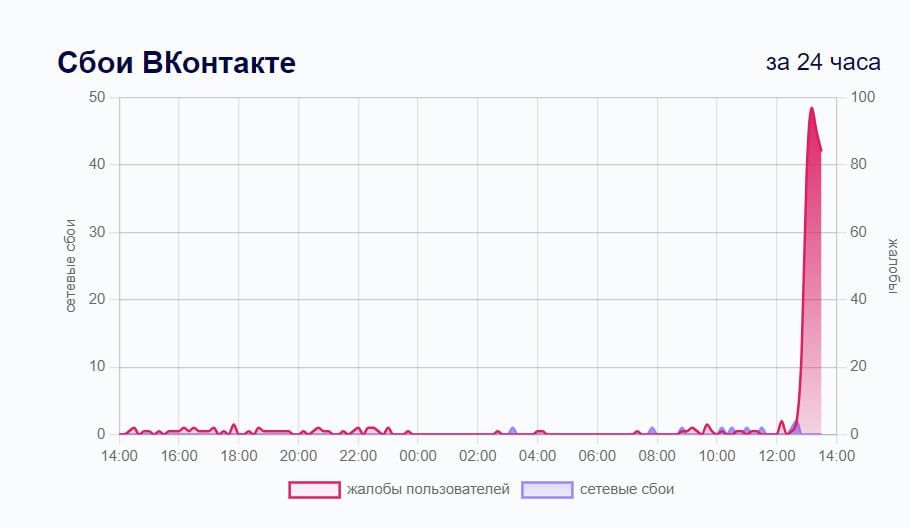Image resolution: width=911 pixels, height=528 pixels.
Task: Click the right 'жалобы' axis title
Action: pos(893,265)
